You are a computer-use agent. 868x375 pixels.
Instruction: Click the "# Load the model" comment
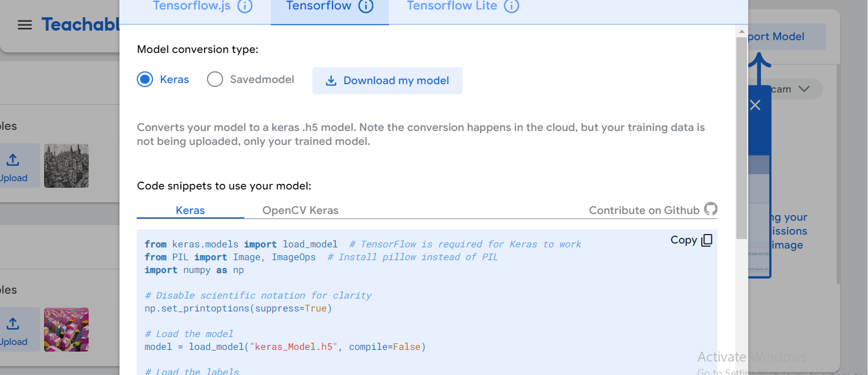coord(189,334)
